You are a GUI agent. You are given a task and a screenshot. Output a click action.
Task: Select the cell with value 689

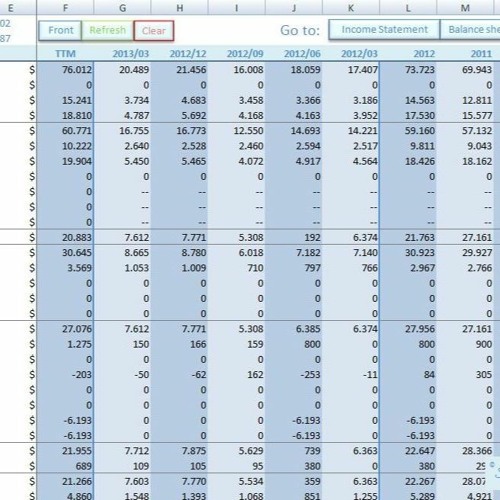point(65,466)
